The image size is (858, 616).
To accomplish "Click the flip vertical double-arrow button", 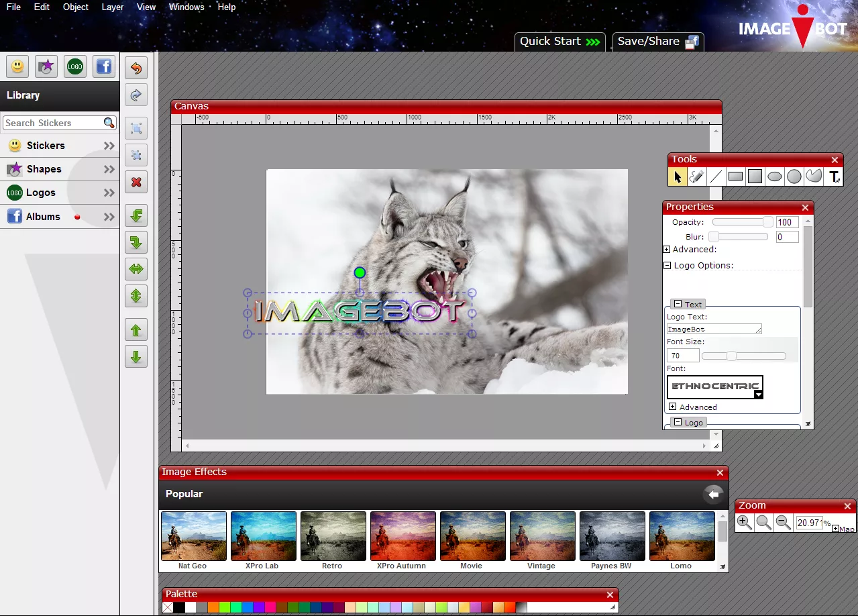I will [136, 295].
